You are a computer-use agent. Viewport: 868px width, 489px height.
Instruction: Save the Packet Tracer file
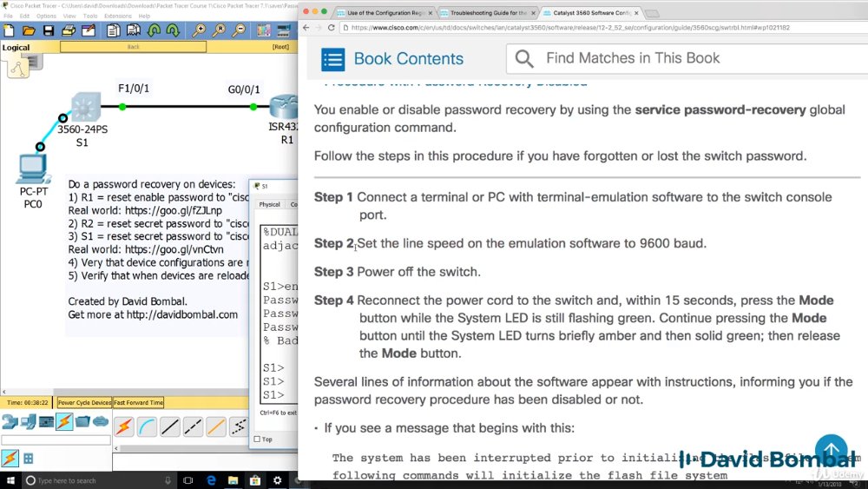[x=49, y=31]
